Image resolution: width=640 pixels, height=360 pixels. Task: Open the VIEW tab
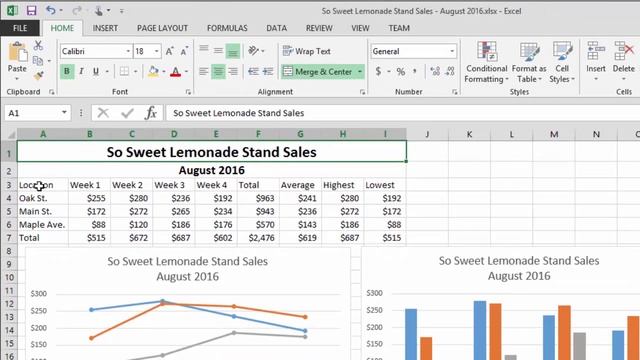click(x=360, y=28)
